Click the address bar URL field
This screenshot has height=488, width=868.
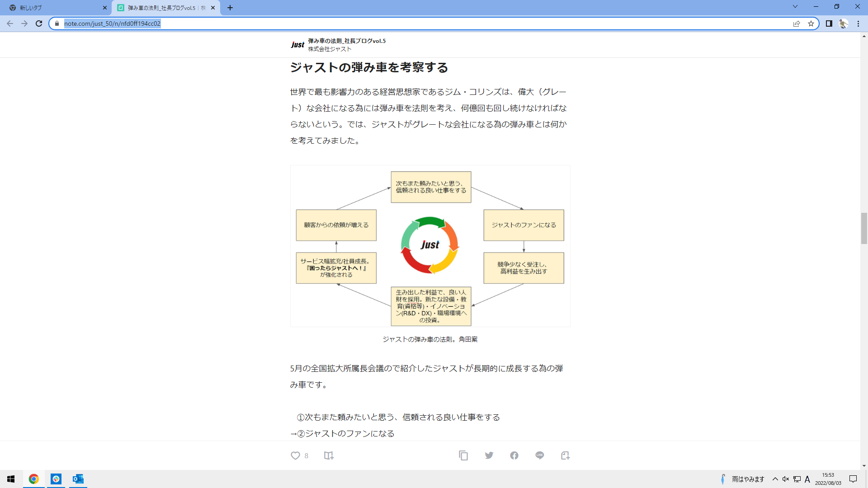(x=425, y=23)
